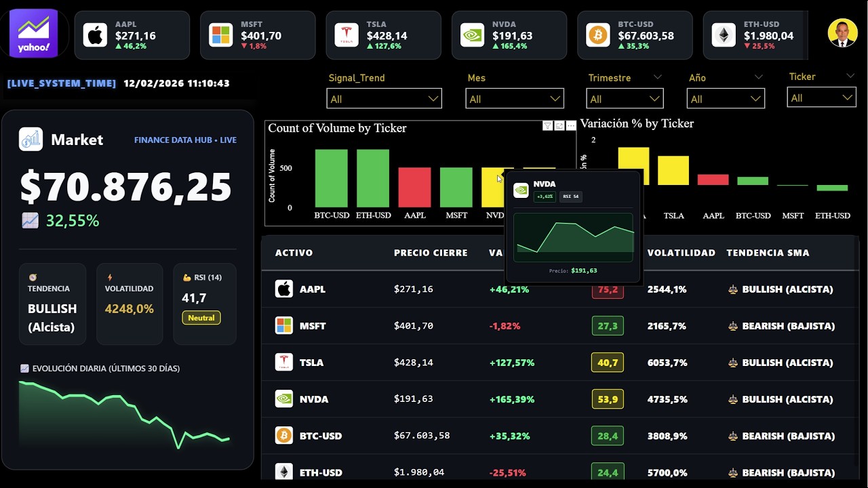Screen dimensions: 868x488
Task: Activate focus mode on Volume chart
Action: pyautogui.click(x=559, y=125)
